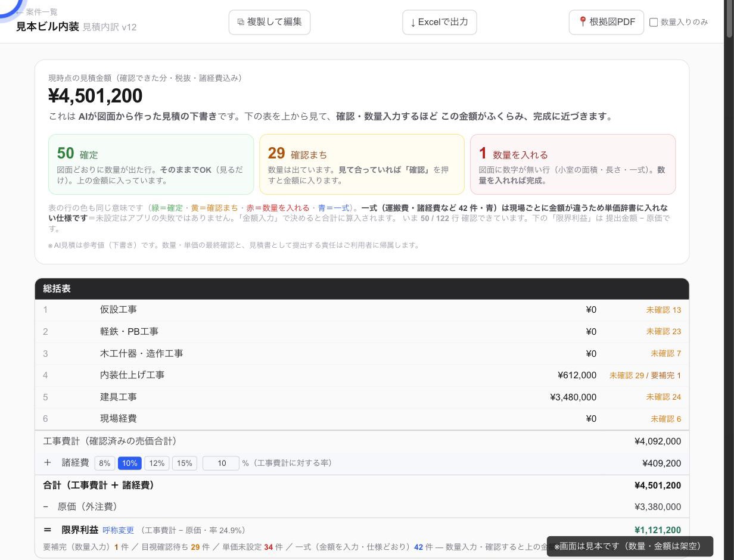This screenshot has width=734, height=560.
Task: Click the copy icon in 複製して編集
Action: [x=241, y=22]
